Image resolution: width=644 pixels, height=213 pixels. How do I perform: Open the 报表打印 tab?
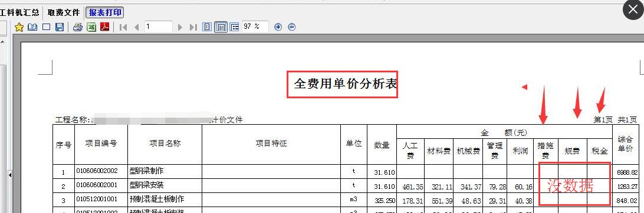pos(105,13)
